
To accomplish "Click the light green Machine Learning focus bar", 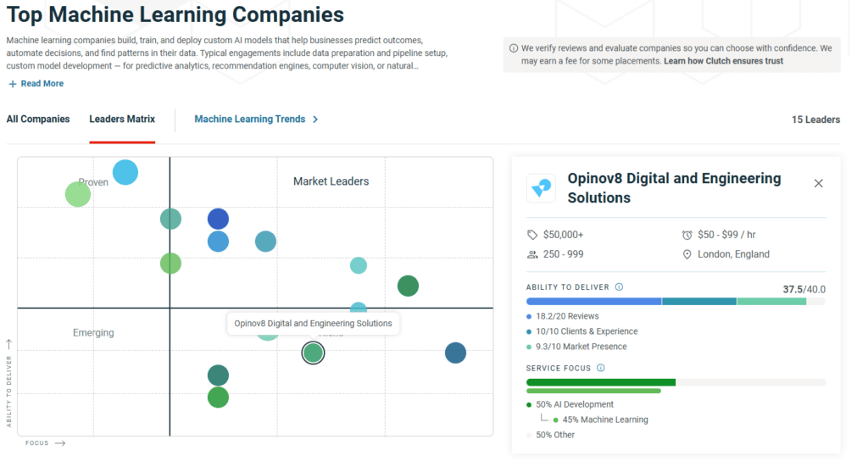I will [x=593, y=392].
